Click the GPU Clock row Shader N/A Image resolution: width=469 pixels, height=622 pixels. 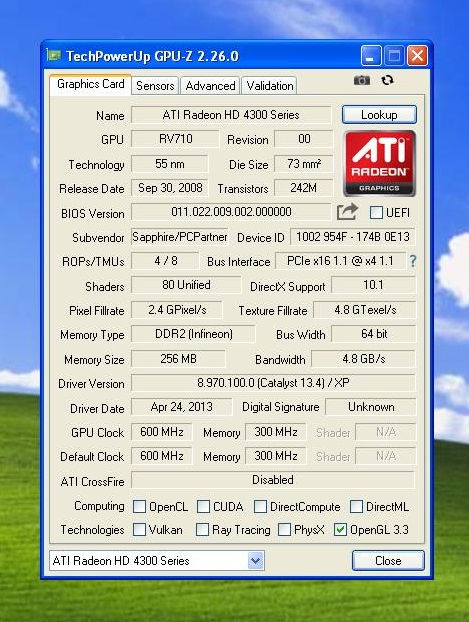(x=386, y=432)
